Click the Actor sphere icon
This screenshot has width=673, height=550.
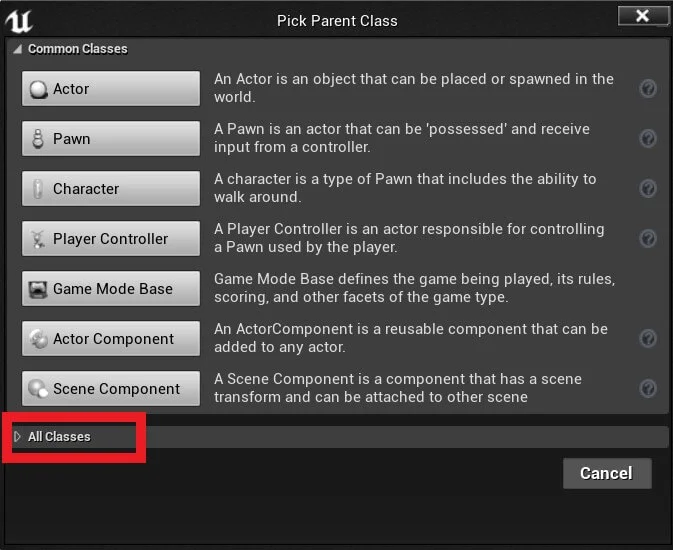coord(38,89)
